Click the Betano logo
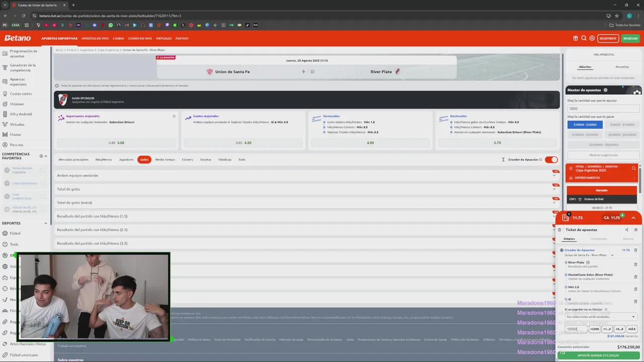The image size is (644, 362). tap(18, 38)
